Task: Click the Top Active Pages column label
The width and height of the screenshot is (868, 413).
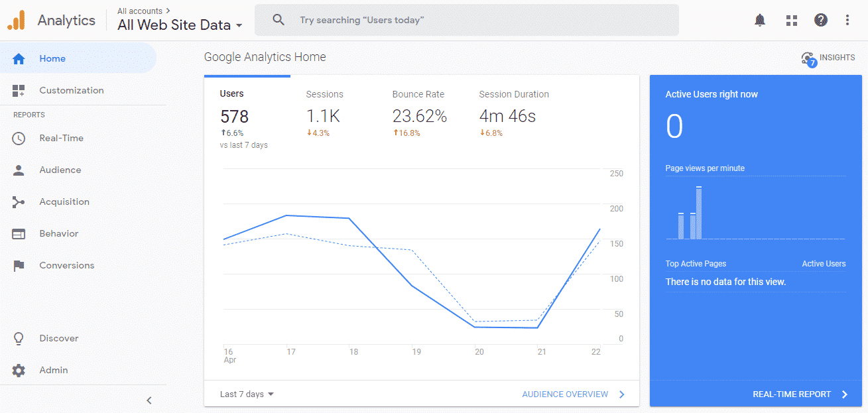Action: pos(696,264)
